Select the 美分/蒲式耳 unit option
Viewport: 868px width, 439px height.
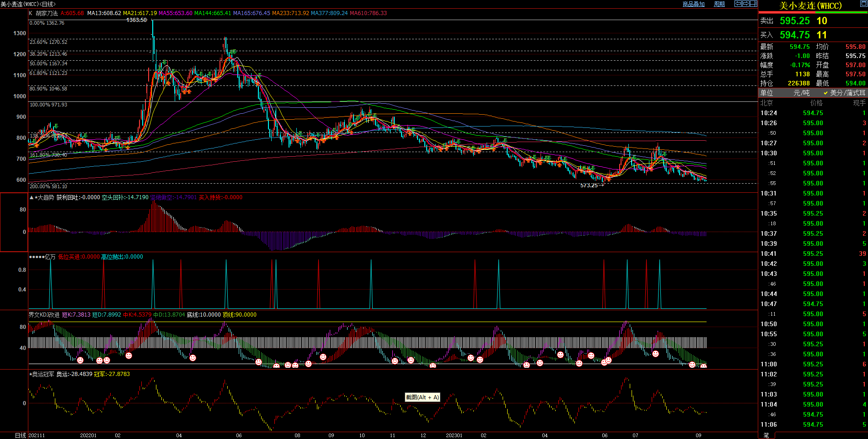[847, 93]
